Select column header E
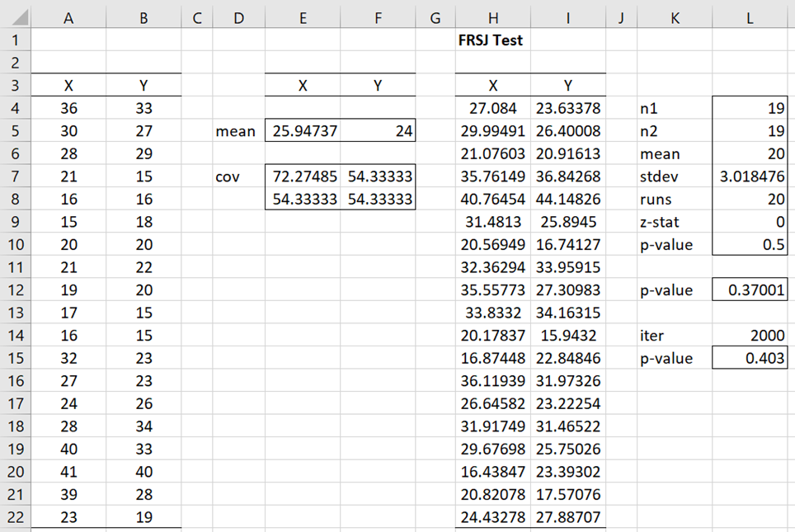Image resolution: width=795 pixels, height=532 pixels. click(302, 16)
